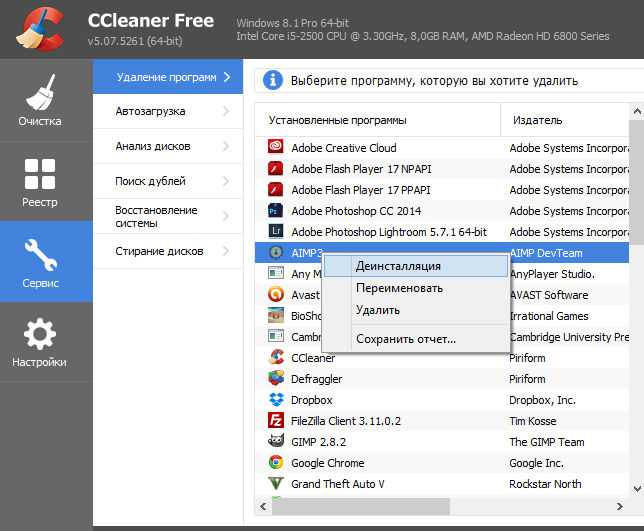Click the Tim Kosse publisher cell
Image resolution: width=644 pixels, height=531 pixels.
coord(532,421)
